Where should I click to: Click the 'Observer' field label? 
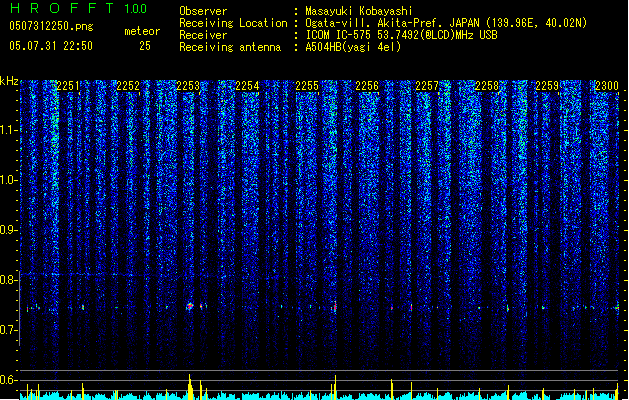point(203,11)
